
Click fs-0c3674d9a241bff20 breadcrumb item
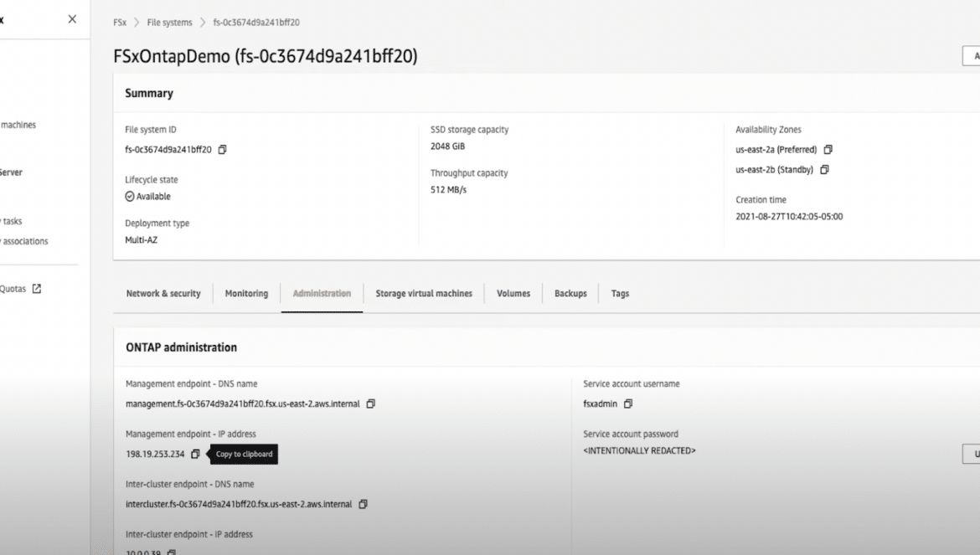pyautogui.click(x=256, y=23)
